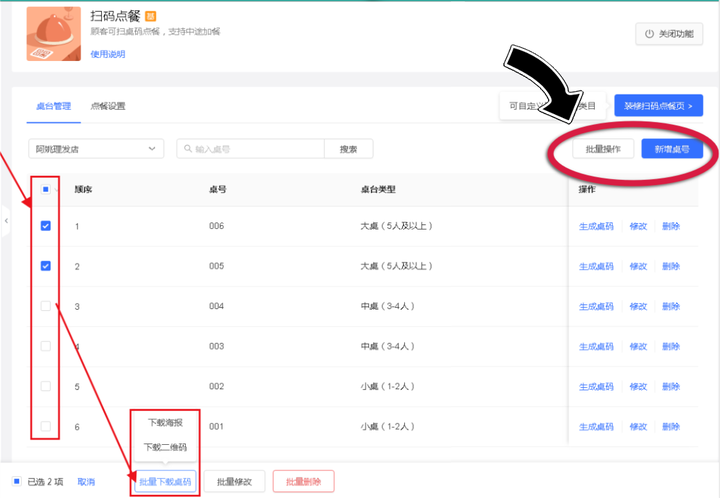Click the search magnifier in table number field
Viewport: 720px width, 498px height.
pos(186,149)
